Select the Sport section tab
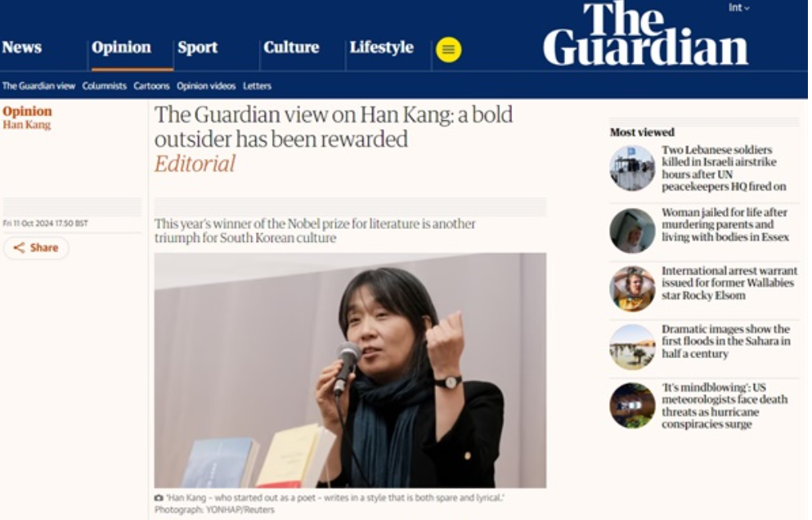812x520 pixels. click(197, 47)
